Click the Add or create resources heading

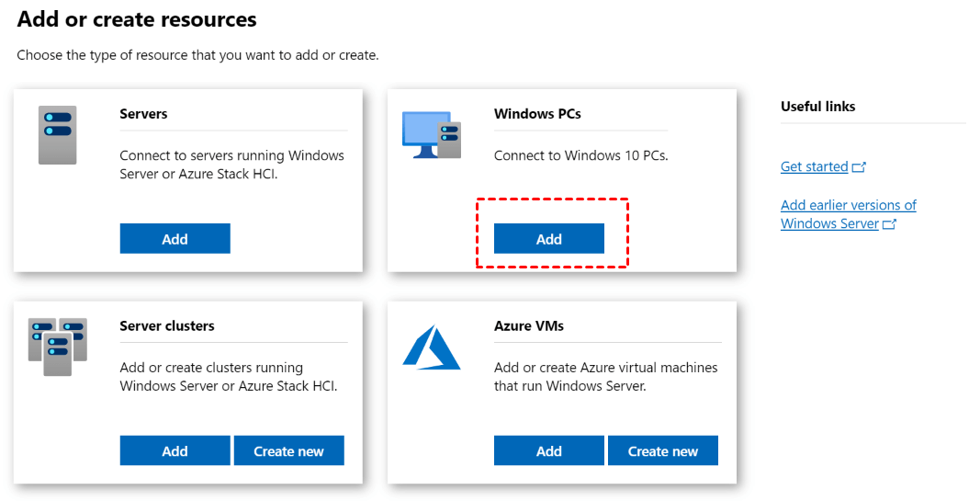click(137, 19)
